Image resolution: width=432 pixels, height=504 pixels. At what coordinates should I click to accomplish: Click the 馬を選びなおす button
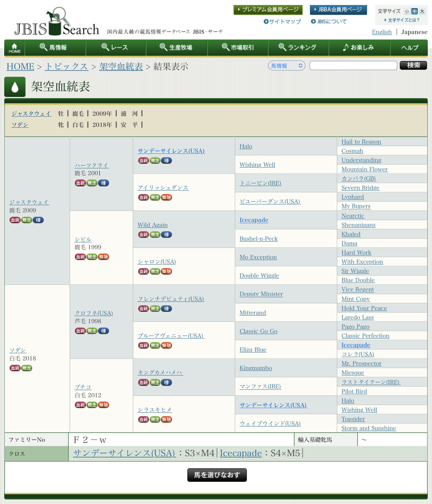tap(217, 475)
